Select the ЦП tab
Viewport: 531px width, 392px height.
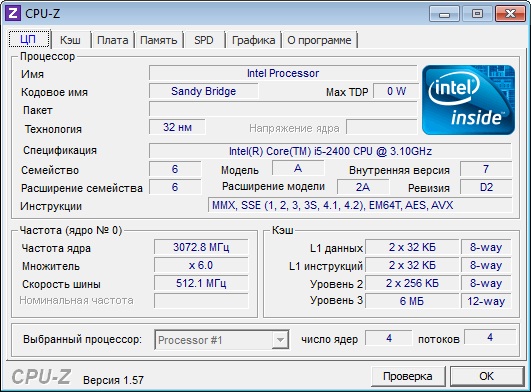click(28, 39)
